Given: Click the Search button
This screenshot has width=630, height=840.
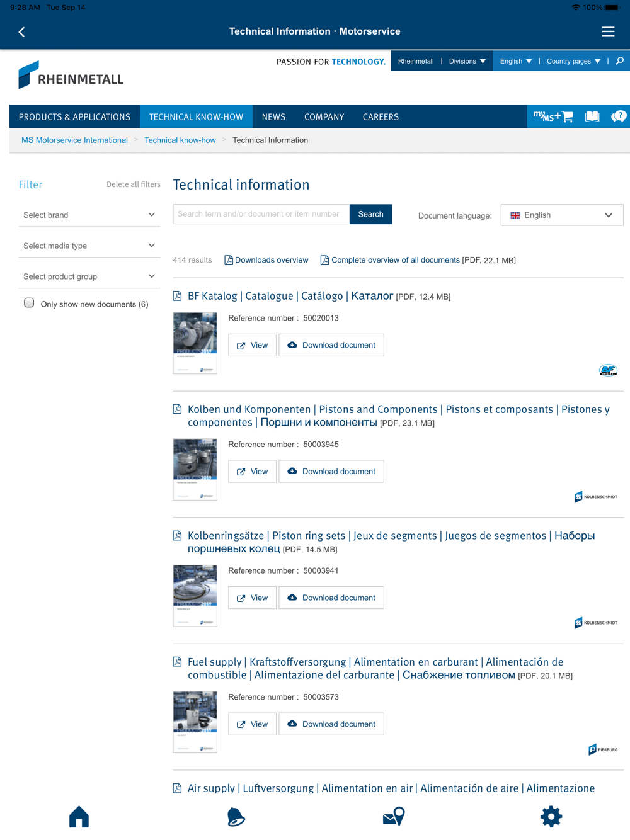Looking at the screenshot, I should 370,214.
